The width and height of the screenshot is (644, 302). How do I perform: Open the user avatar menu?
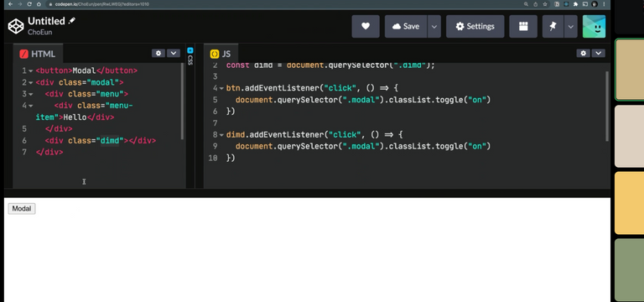pos(594,26)
